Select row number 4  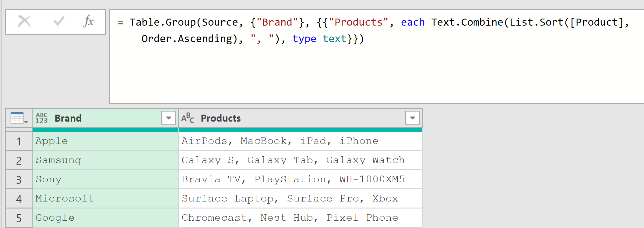click(19, 199)
